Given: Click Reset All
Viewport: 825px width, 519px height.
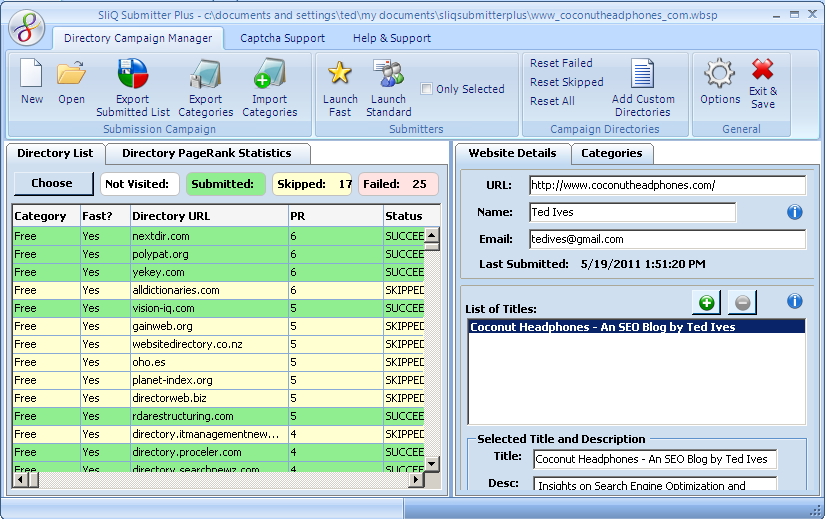Looking at the screenshot, I should [552, 101].
